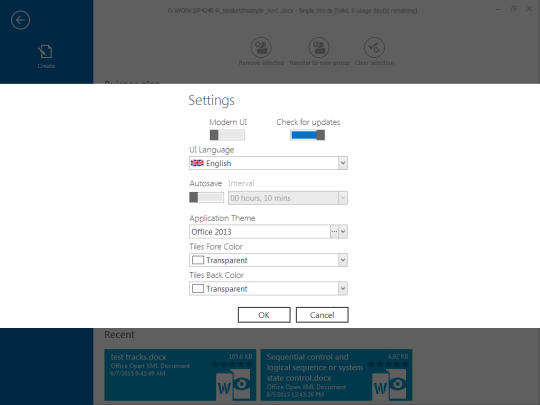
Task: Dismiss settings with the Cancel button
Action: pos(322,315)
